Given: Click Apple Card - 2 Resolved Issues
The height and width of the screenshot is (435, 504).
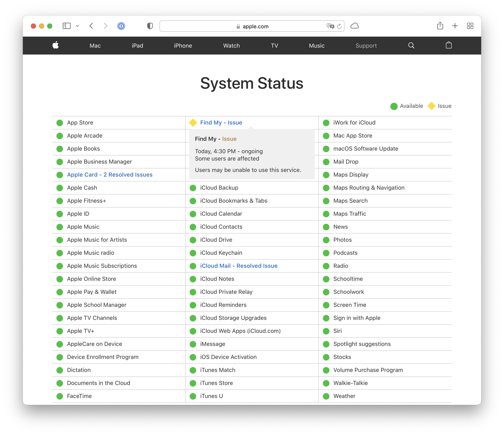Looking at the screenshot, I should point(110,174).
